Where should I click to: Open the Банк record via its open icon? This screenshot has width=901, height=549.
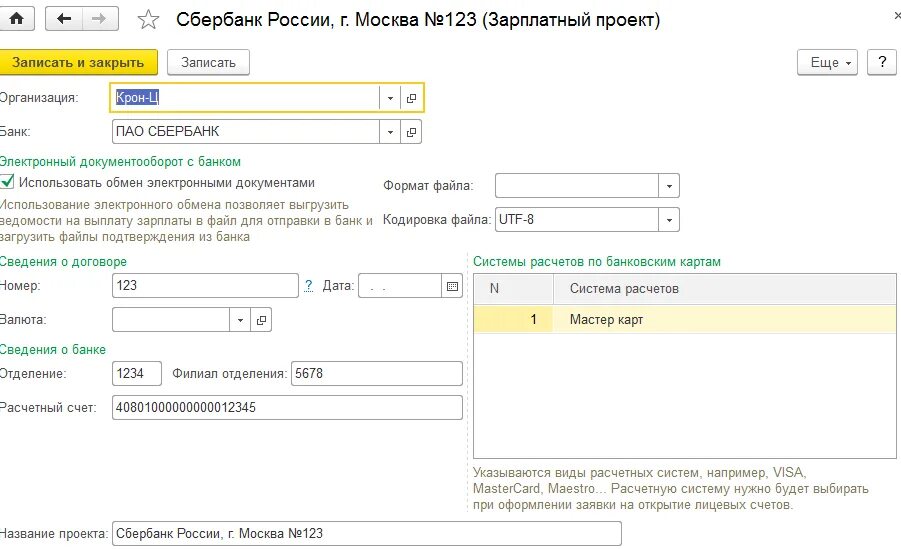tap(411, 132)
